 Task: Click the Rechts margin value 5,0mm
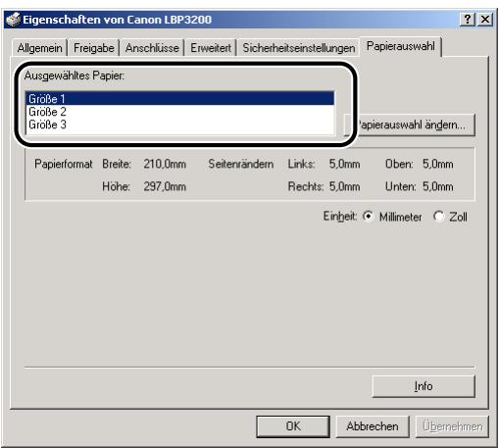(x=344, y=186)
